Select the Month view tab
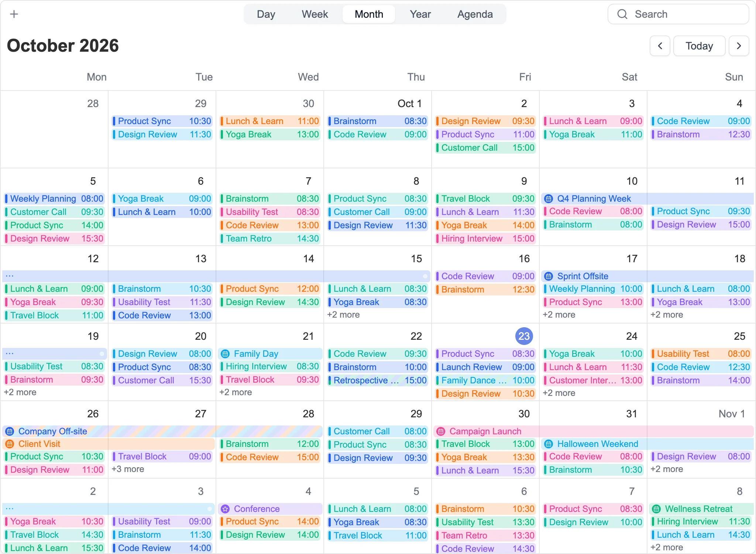This screenshot has height=554, width=756. point(369,14)
